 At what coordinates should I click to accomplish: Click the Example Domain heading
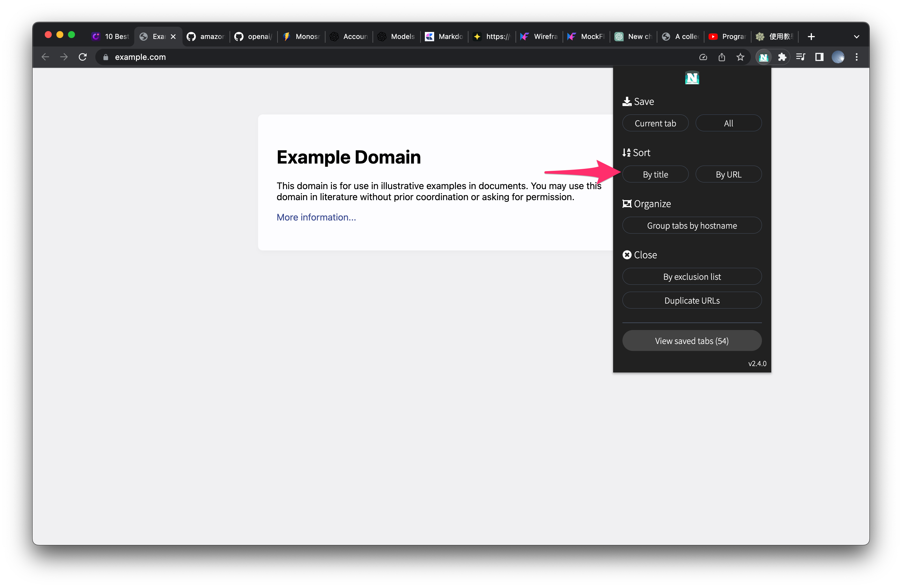coord(349,157)
